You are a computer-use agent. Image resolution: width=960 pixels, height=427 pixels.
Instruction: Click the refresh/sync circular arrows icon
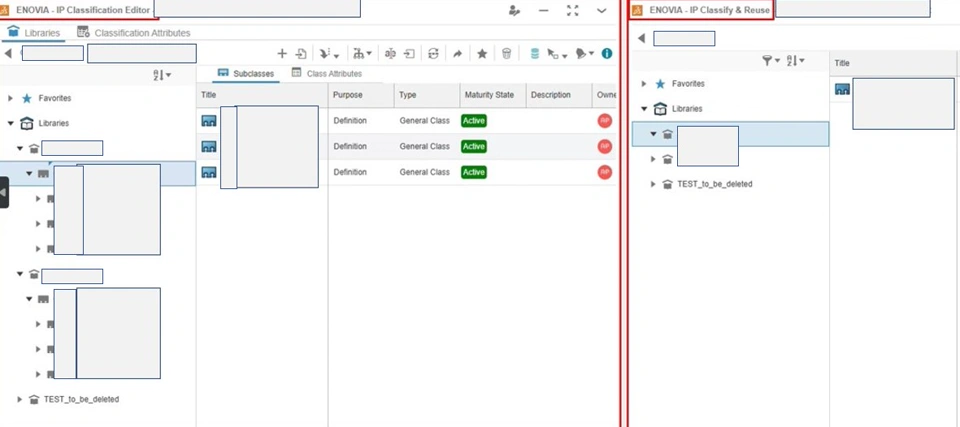(433, 54)
